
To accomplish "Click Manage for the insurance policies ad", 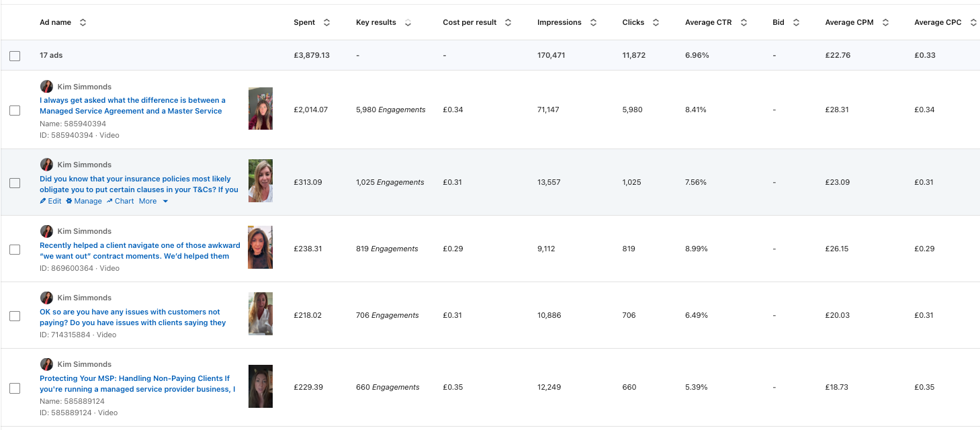I will 84,201.
